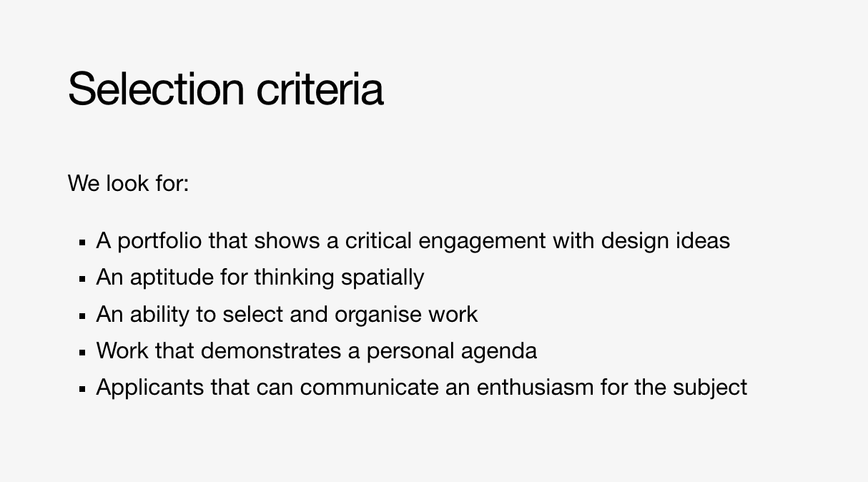Place cursor on the word "portfolio"
The height and width of the screenshot is (482, 868).
159,241
